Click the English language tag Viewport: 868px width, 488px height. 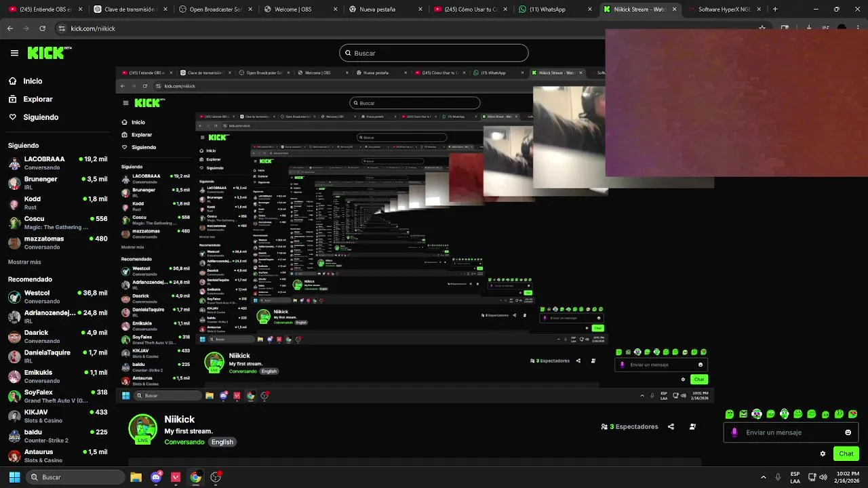[222, 442]
